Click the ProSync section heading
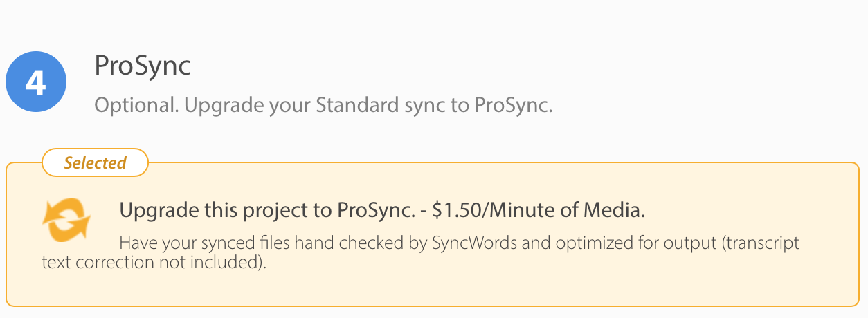Viewport: 868px width, 318px height. (142, 66)
